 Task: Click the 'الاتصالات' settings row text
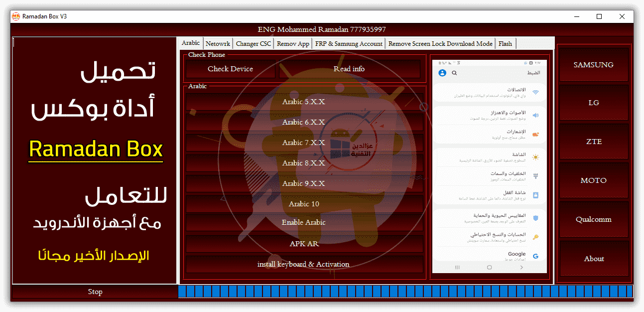point(516,89)
